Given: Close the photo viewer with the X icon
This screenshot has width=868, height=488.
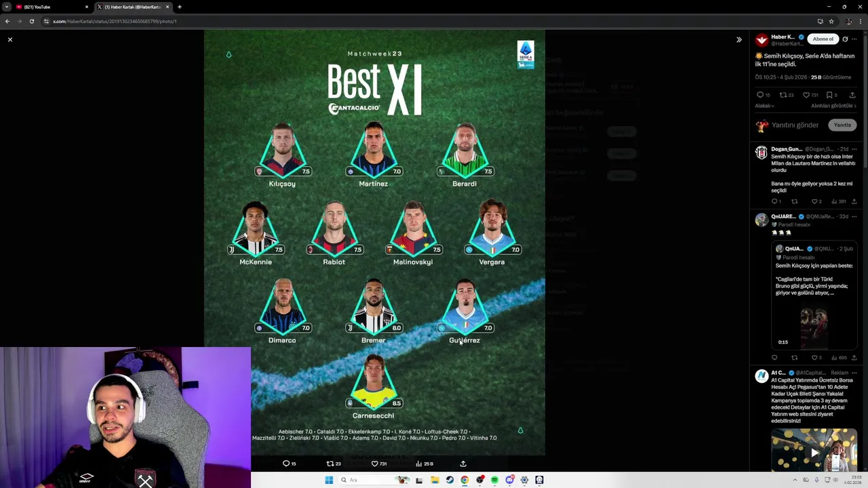Looking at the screenshot, I should tap(10, 40).
